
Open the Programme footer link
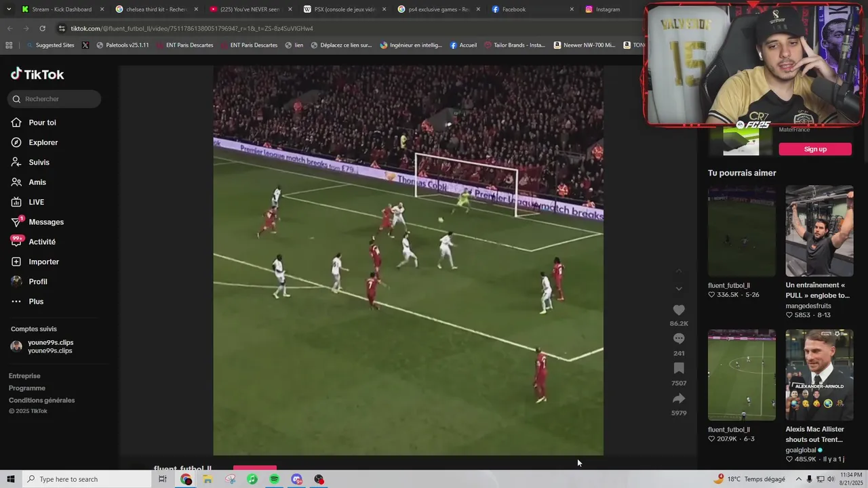click(x=27, y=388)
